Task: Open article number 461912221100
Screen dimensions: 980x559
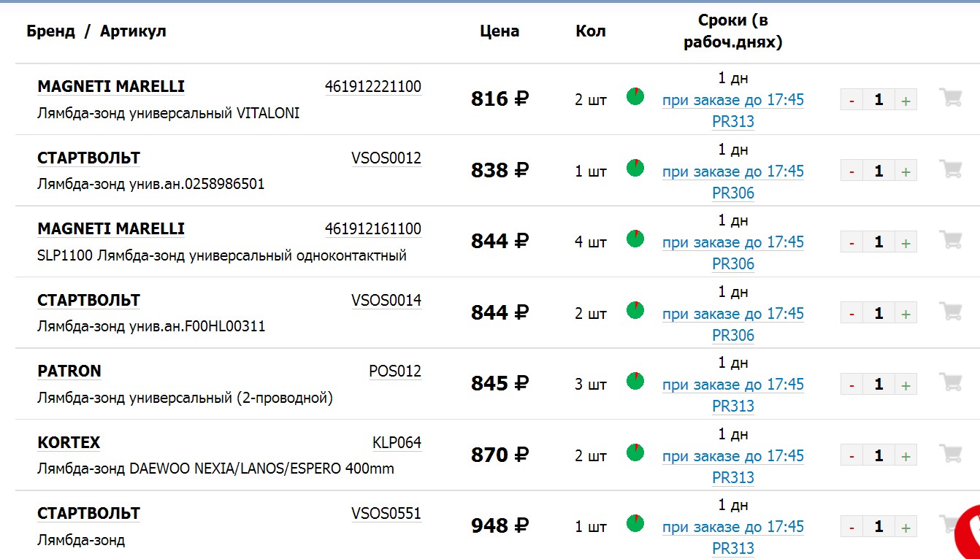Action: (373, 87)
